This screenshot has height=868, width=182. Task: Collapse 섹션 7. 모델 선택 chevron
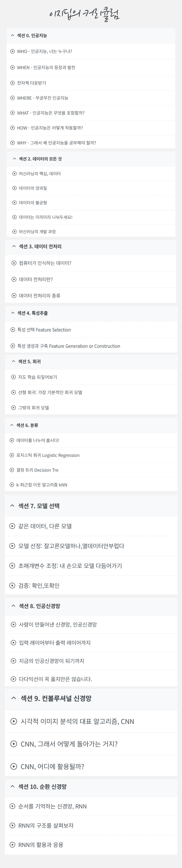pyautogui.click(x=12, y=505)
